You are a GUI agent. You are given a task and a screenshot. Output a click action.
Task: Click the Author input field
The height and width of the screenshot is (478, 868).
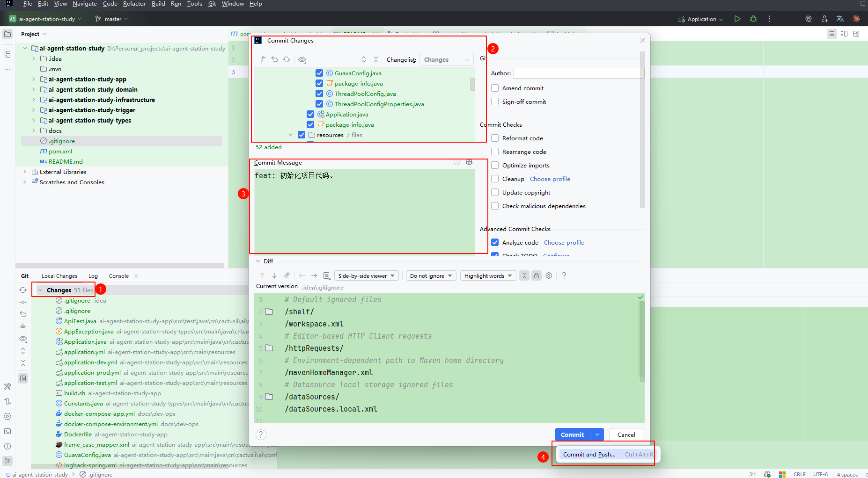[579, 73]
